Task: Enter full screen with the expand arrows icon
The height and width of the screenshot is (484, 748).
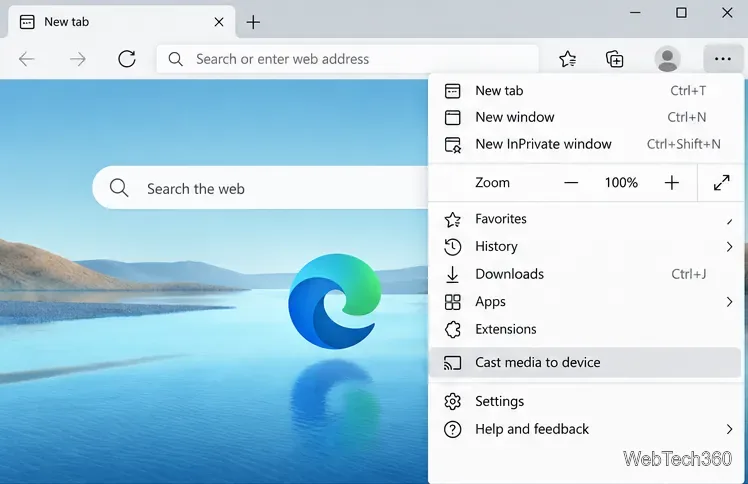Action: tap(721, 183)
